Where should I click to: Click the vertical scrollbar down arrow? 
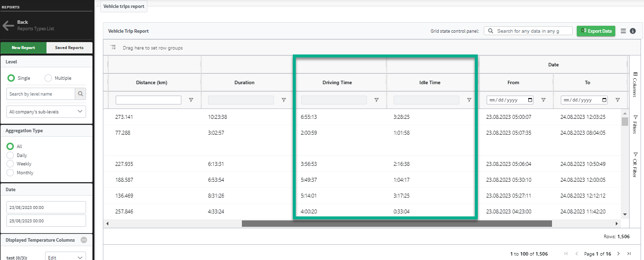pyautogui.click(x=625, y=214)
